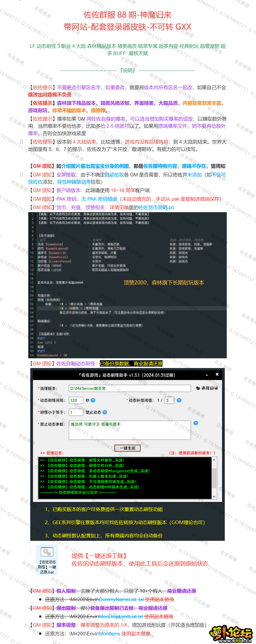Click the 选择版本 path field
The width and height of the screenshot is (256, 644).
pyautogui.click(x=130, y=388)
